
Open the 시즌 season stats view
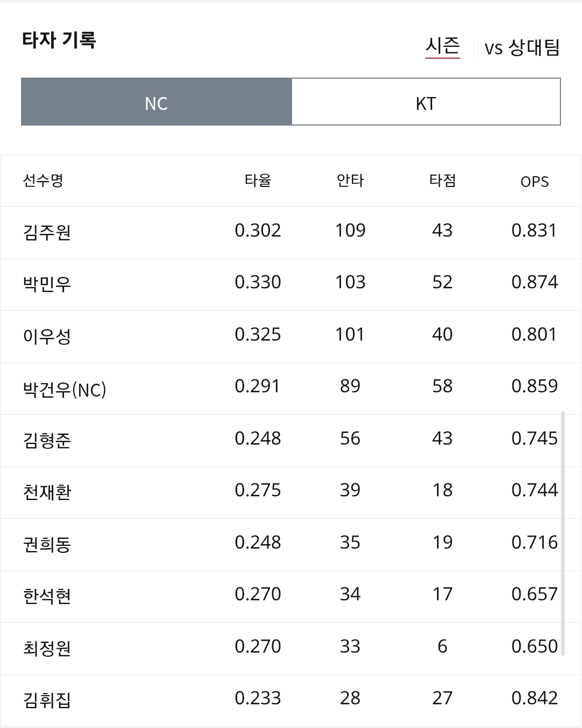(x=442, y=46)
